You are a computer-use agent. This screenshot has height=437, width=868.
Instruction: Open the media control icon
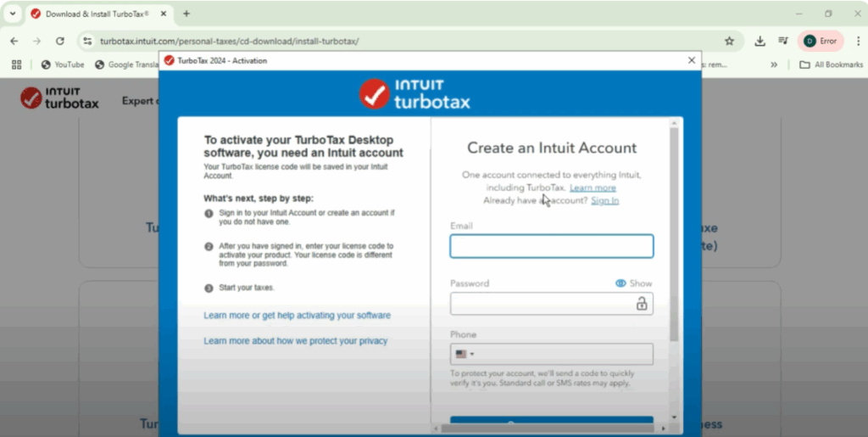tap(782, 41)
